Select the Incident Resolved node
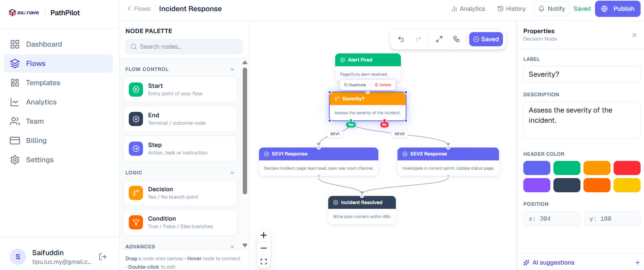The image size is (644, 270). pos(362,210)
